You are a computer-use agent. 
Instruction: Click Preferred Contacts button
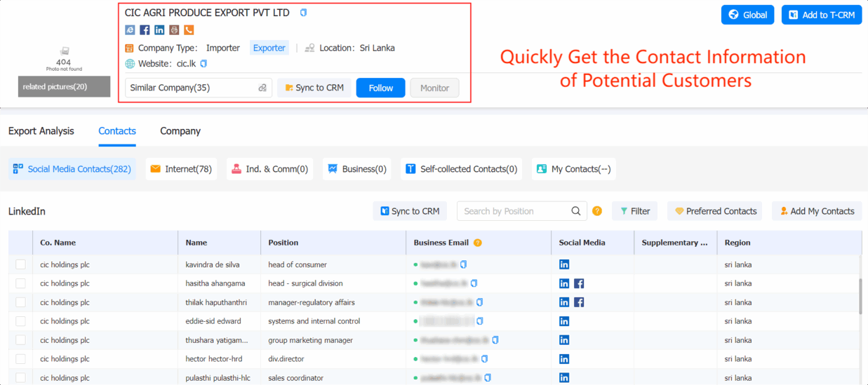(716, 211)
